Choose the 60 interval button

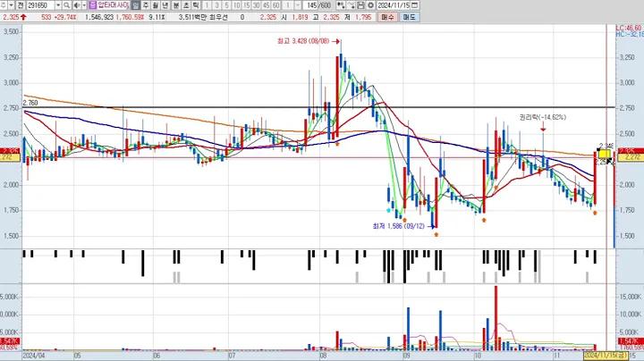(x=276, y=5)
